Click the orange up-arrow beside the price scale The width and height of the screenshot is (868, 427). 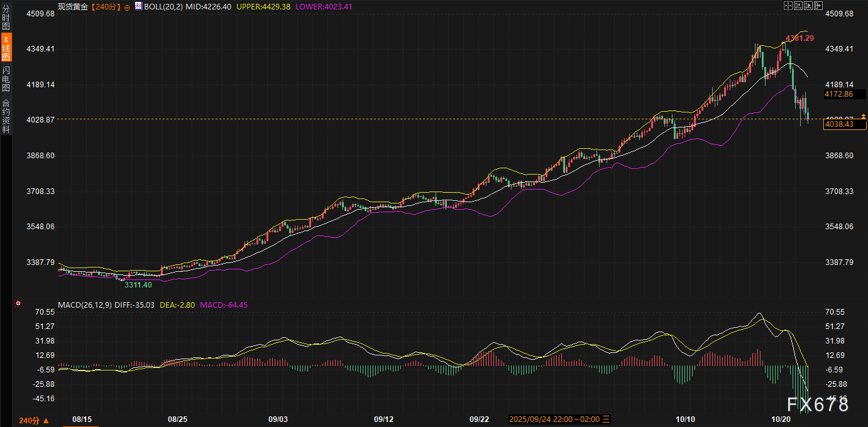[x=864, y=116]
